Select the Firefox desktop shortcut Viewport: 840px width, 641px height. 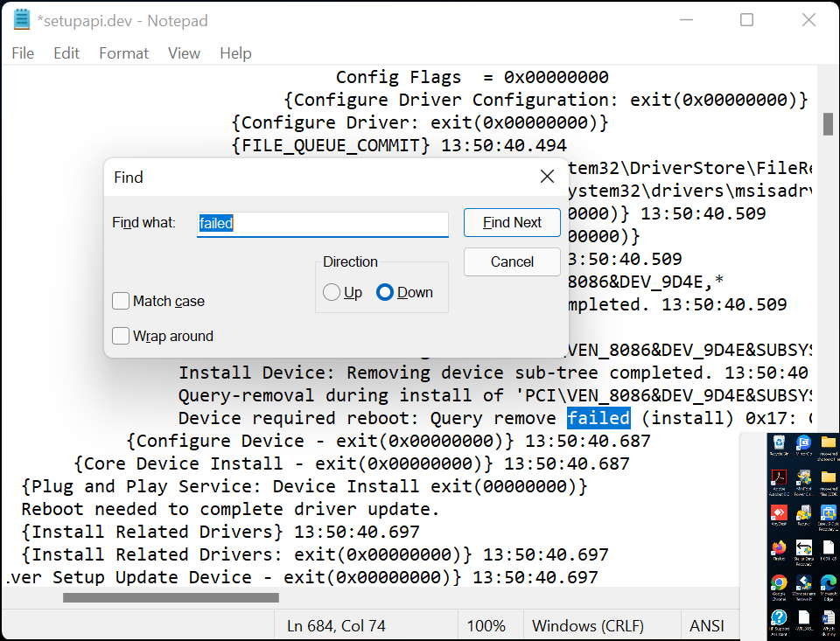coord(779,548)
